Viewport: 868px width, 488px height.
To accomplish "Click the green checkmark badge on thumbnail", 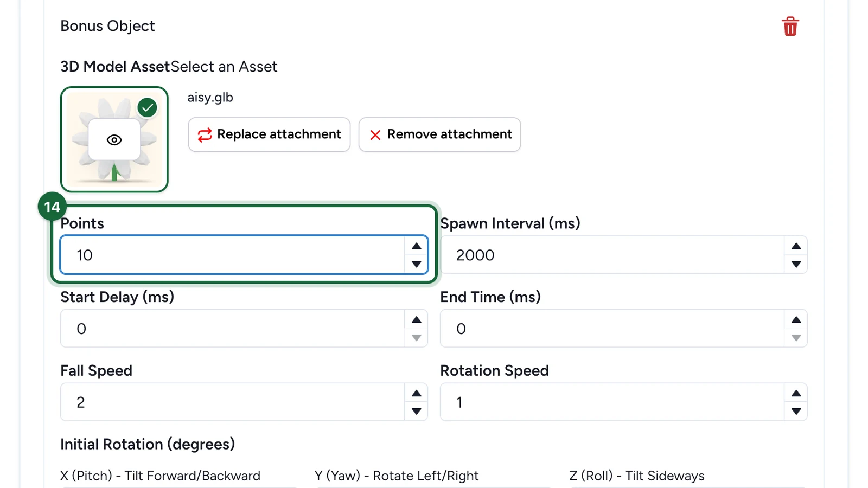I will pyautogui.click(x=148, y=107).
